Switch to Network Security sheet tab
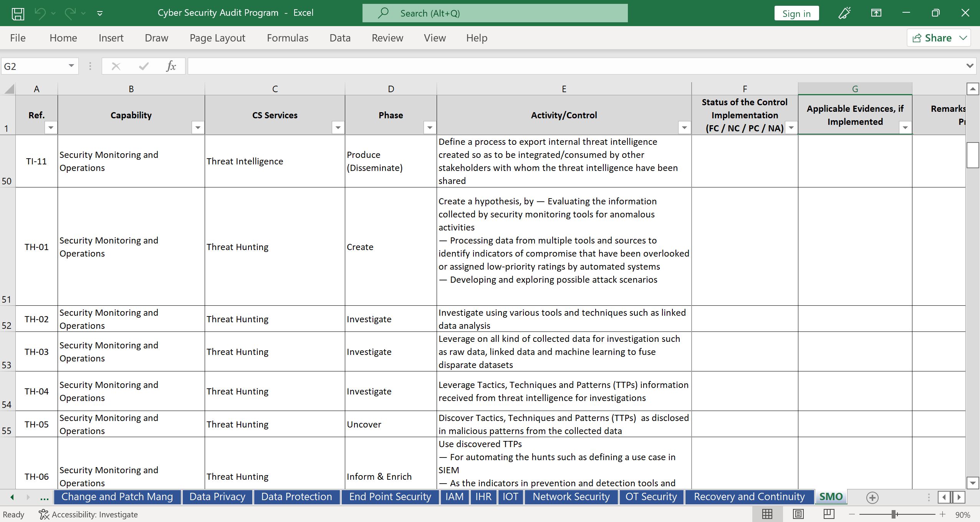980x522 pixels. 571,497
